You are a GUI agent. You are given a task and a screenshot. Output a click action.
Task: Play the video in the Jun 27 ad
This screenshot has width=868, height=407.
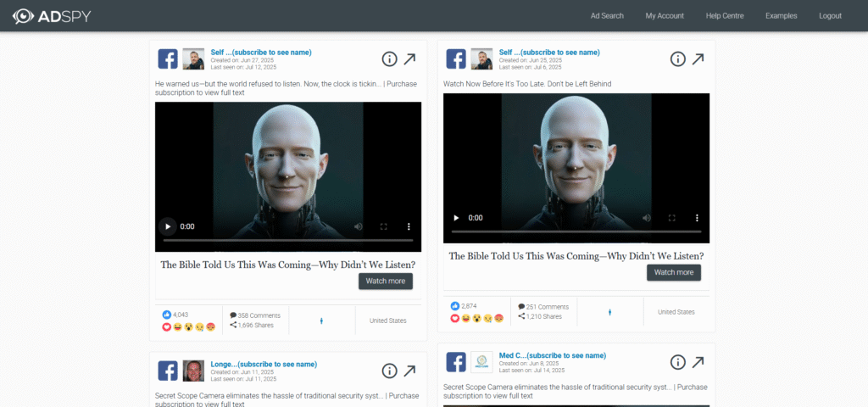[x=168, y=226]
